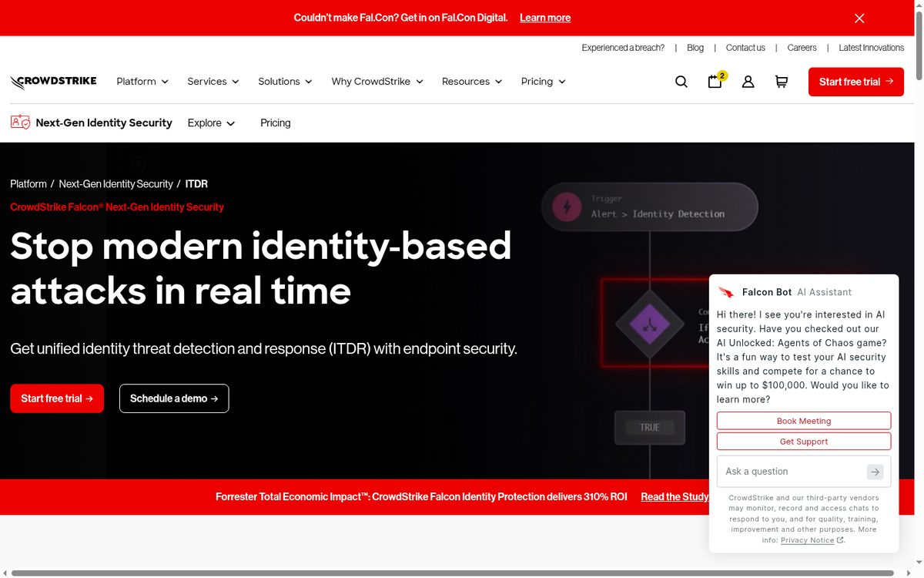The image size is (924, 578).
Task: Click Learn more in the top banner
Action: tap(545, 18)
